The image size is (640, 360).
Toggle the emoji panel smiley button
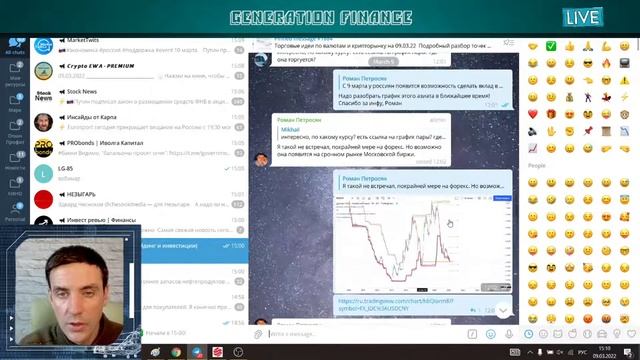491,334
